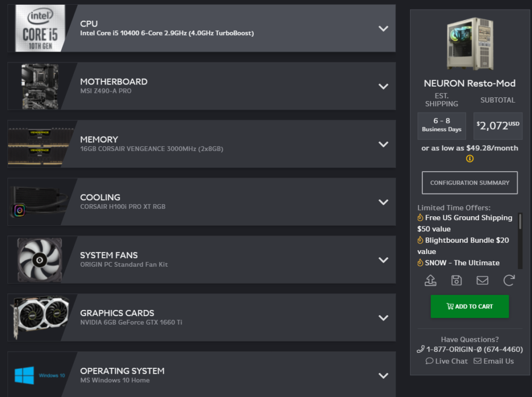
Task: Click the system fan thumbnail image
Action: (x=40, y=260)
